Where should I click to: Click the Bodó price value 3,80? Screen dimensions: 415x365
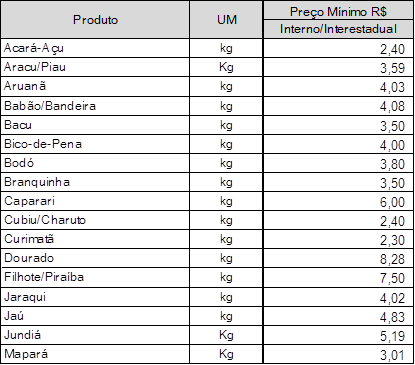click(392, 164)
